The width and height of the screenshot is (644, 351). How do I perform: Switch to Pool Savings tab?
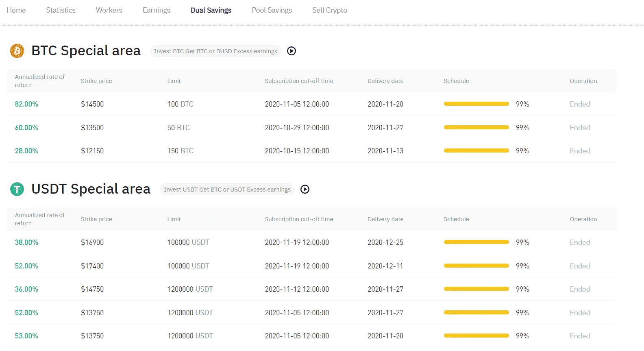click(x=272, y=10)
